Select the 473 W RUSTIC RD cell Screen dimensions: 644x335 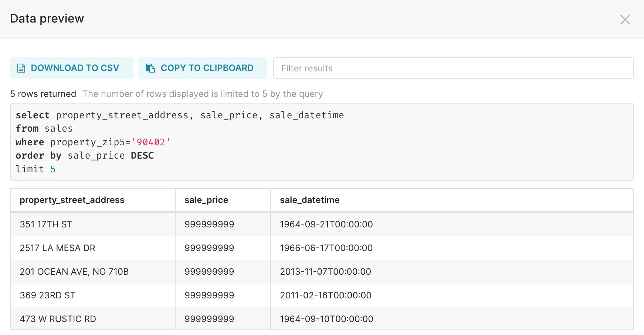click(58, 319)
